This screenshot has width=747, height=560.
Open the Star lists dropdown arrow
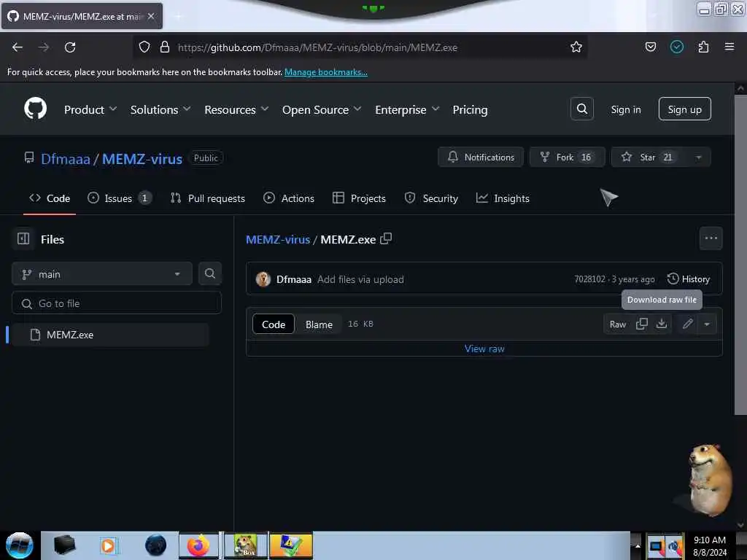[x=697, y=157]
